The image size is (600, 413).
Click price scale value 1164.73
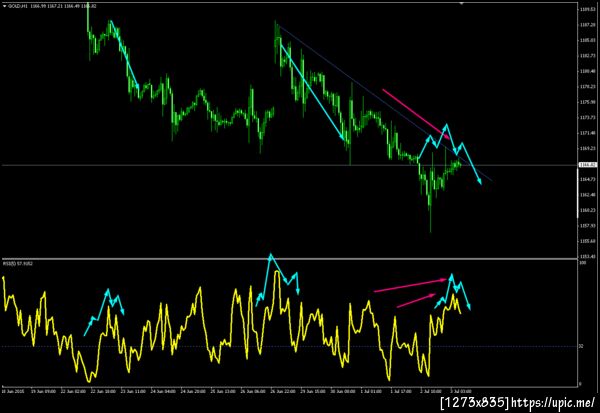[x=588, y=179]
